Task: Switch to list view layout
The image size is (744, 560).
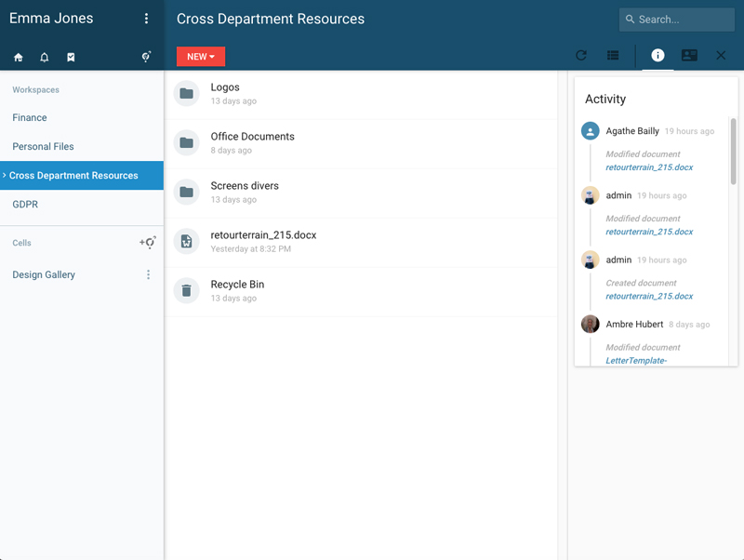Action: pos(612,55)
